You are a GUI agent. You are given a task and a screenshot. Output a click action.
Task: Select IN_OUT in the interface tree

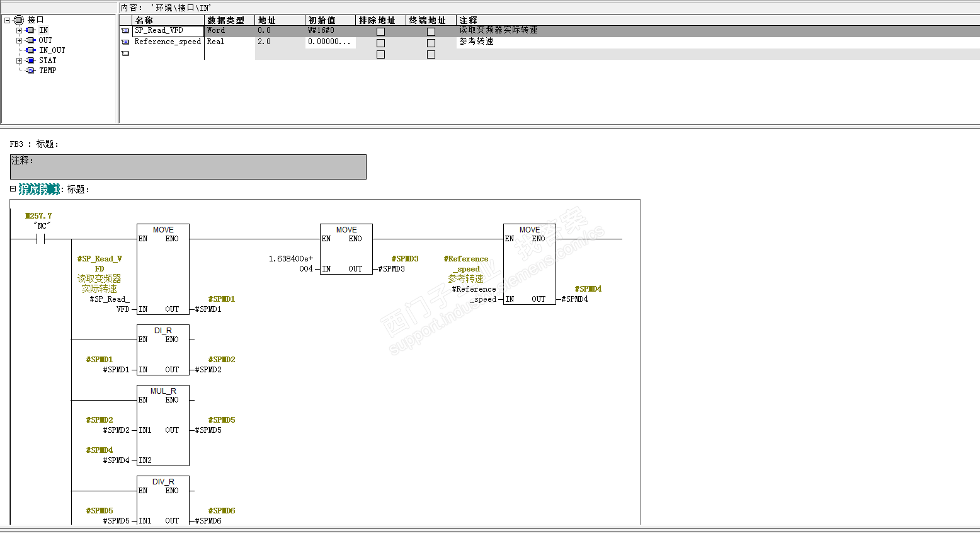click(52, 50)
